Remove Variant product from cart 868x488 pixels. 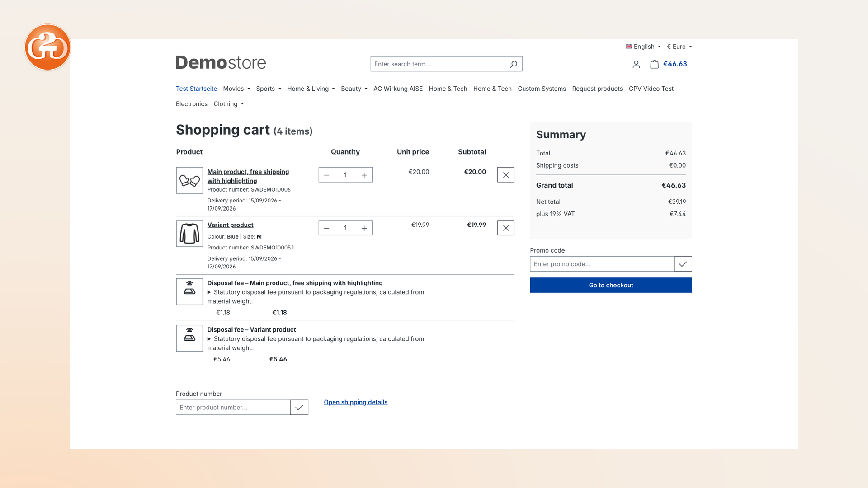pos(506,228)
